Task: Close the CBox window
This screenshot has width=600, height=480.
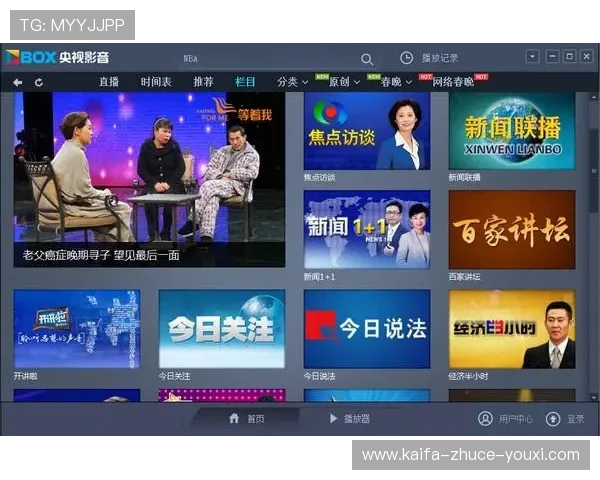Action: [587, 57]
